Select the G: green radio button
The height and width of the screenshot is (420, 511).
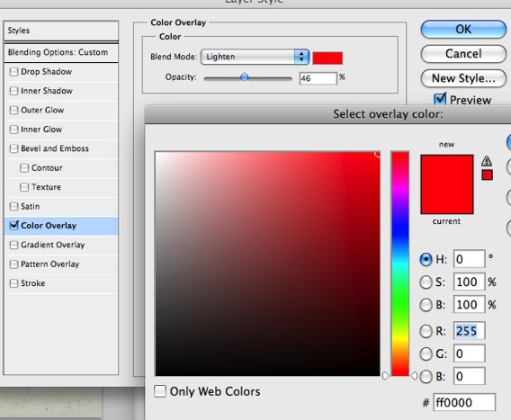[426, 353]
